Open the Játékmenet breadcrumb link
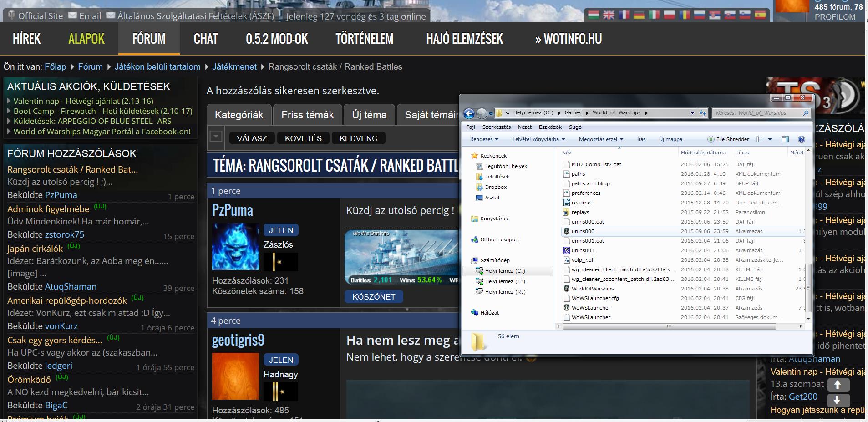 click(234, 66)
